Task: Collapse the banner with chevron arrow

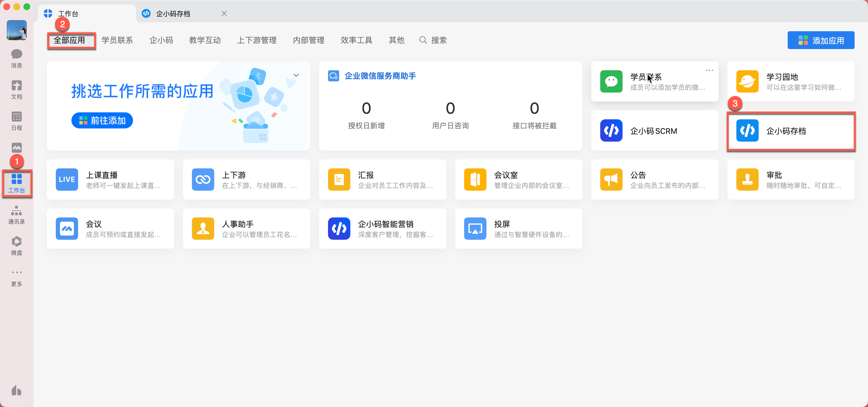Action: click(x=296, y=76)
